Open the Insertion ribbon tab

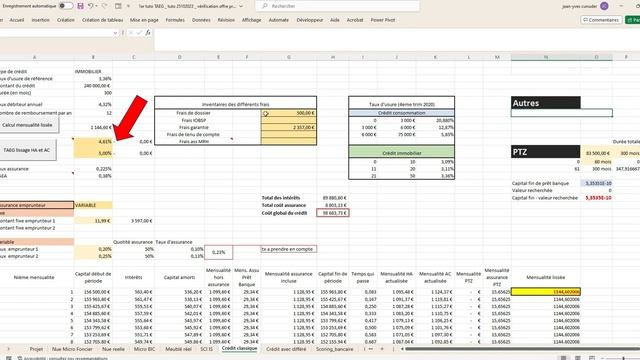tap(40, 20)
